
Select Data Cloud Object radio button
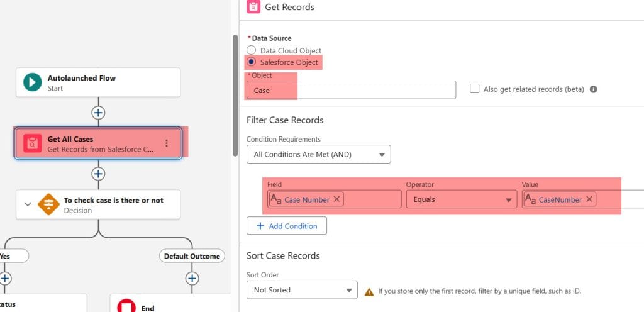tap(251, 50)
